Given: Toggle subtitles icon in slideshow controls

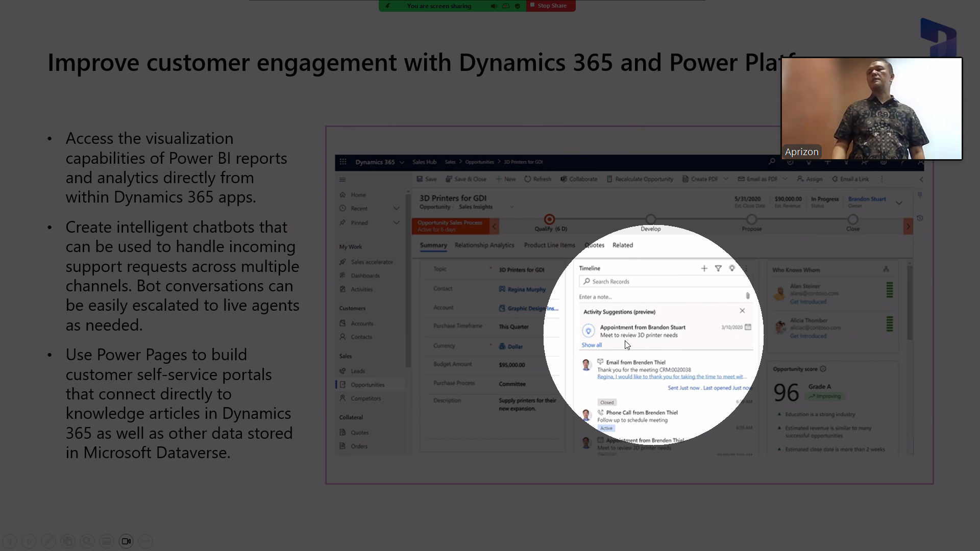Looking at the screenshot, I should tap(107, 541).
